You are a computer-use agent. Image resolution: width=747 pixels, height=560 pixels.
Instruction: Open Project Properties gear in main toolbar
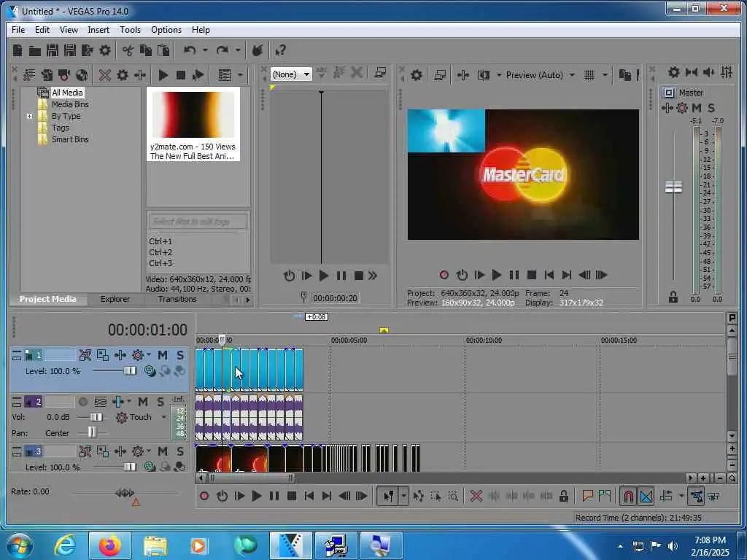[x=105, y=50]
